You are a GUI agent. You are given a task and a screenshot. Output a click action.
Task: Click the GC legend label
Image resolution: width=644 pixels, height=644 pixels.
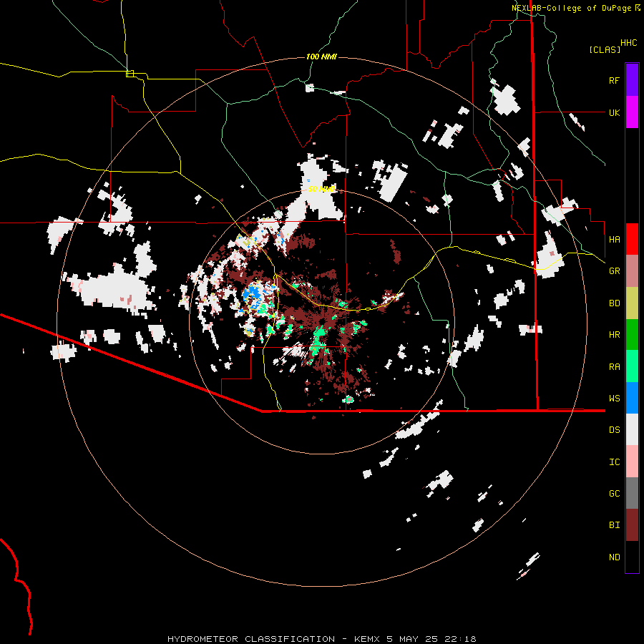click(x=614, y=494)
